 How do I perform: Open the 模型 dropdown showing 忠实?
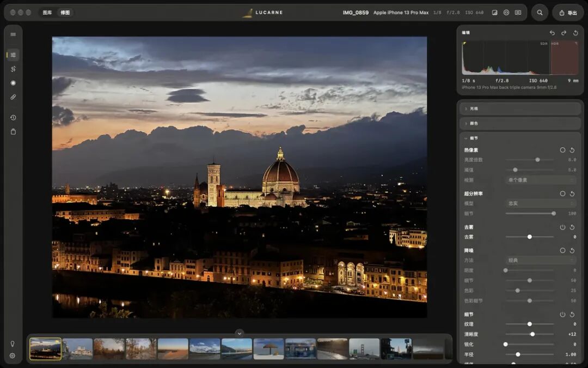(x=541, y=203)
